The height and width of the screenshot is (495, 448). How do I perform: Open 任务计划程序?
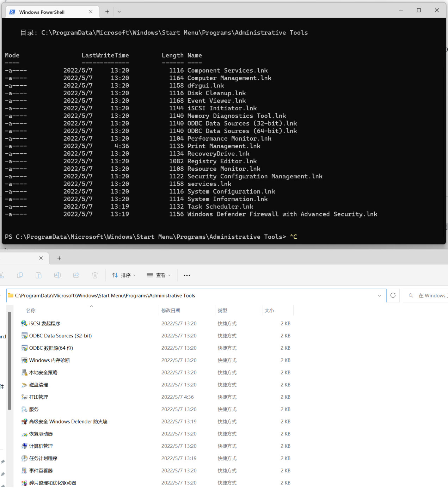(x=43, y=458)
